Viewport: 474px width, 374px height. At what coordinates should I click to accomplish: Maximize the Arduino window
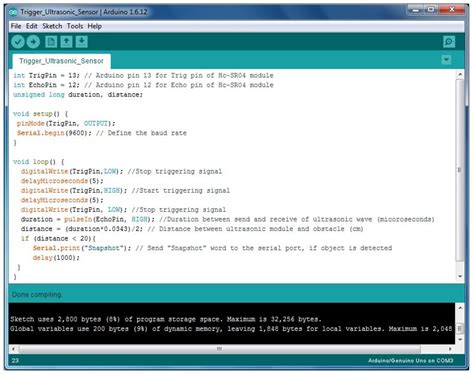pos(431,10)
